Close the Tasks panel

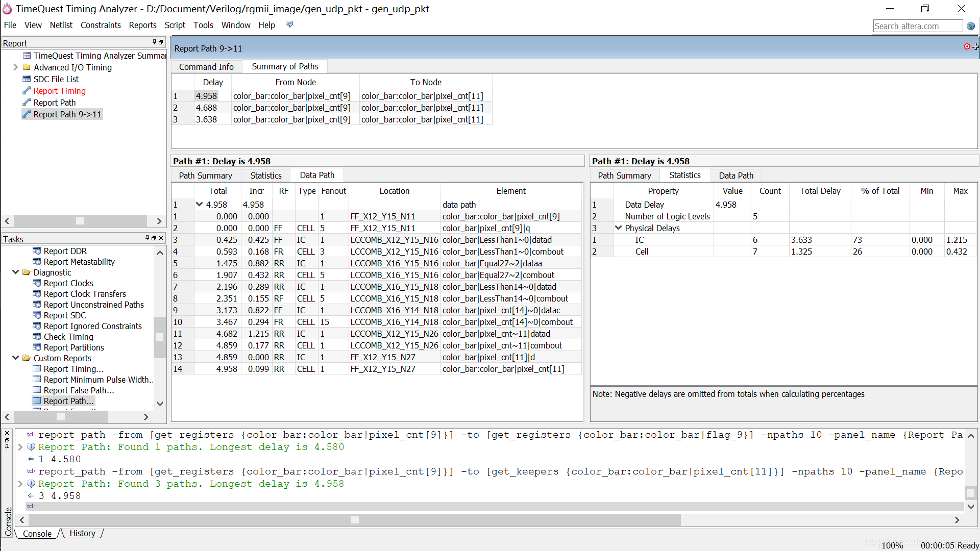(x=161, y=238)
